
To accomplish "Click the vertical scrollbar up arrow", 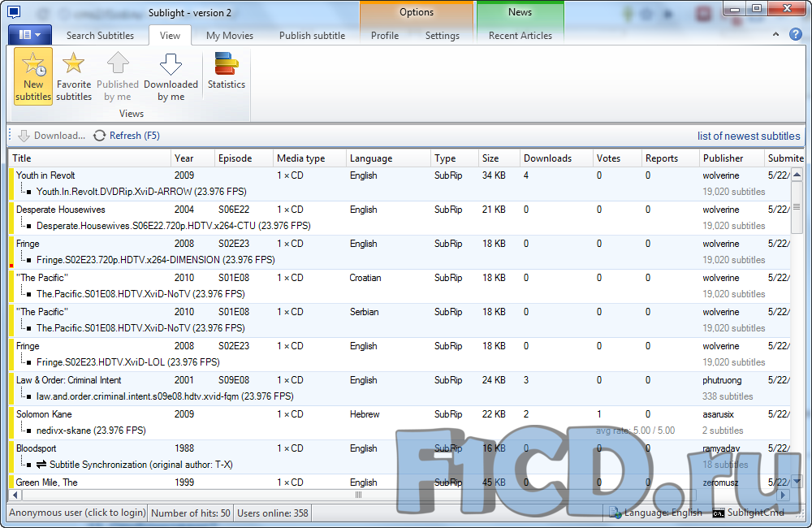I will (797, 175).
